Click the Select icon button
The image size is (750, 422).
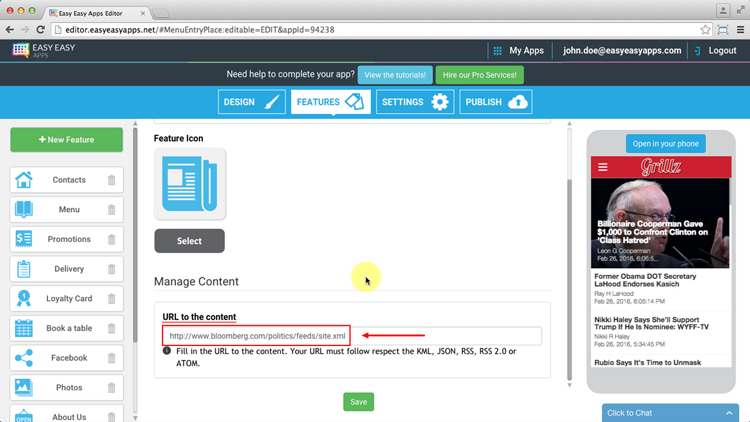coord(189,241)
